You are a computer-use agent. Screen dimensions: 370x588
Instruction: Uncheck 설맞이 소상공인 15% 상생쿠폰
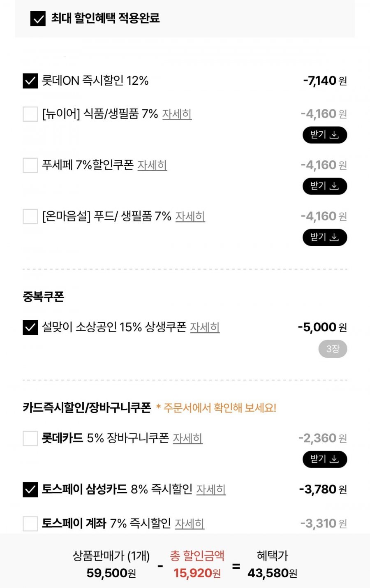click(30, 327)
